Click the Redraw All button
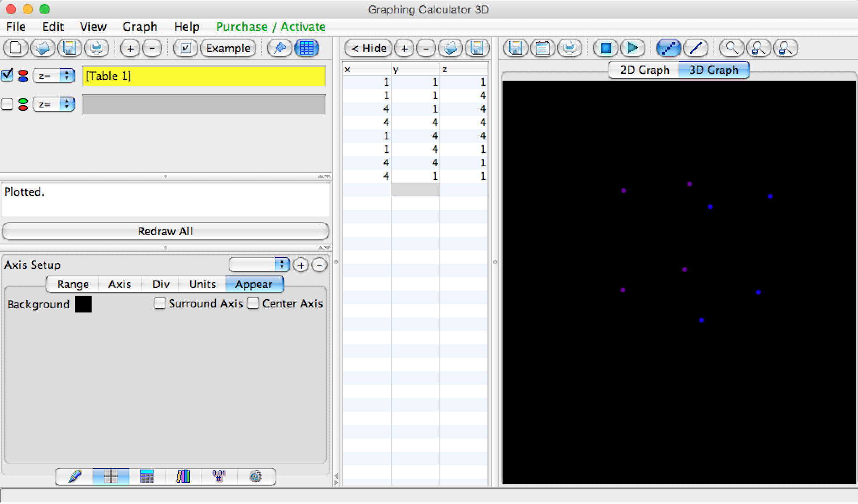The image size is (858, 504). click(165, 231)
